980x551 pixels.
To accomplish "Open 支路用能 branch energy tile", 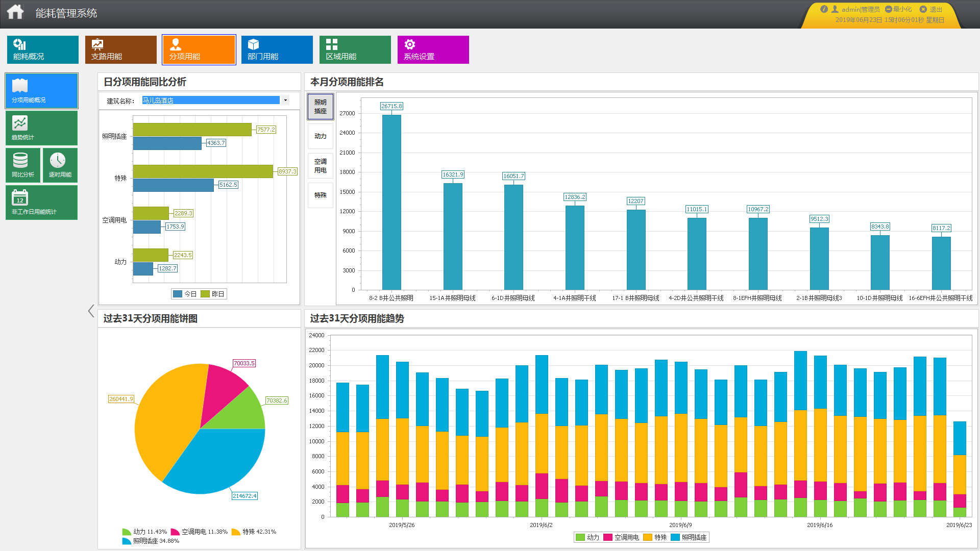I will 120,49.
